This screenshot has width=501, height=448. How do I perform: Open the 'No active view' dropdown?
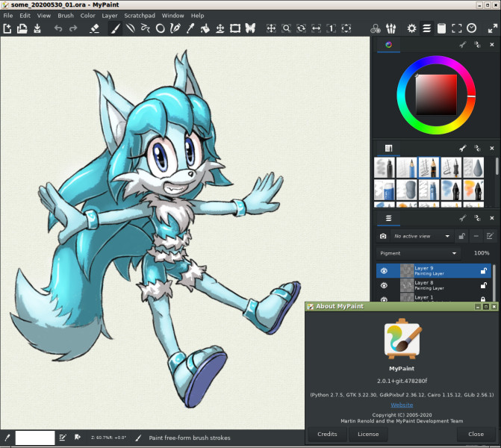click(x=422, y=236)
